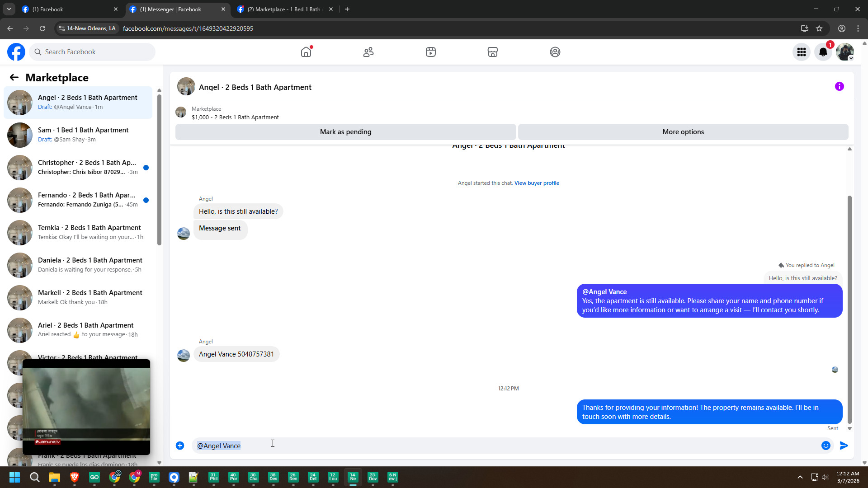Open the emoji picker in message box
This screenshot has width=868, height=488.
click(826, 446)
